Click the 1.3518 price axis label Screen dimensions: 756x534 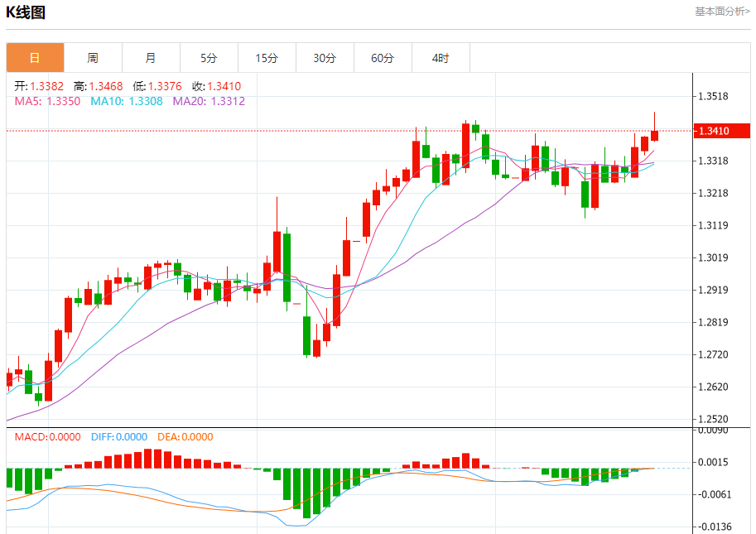pos(713,96)
